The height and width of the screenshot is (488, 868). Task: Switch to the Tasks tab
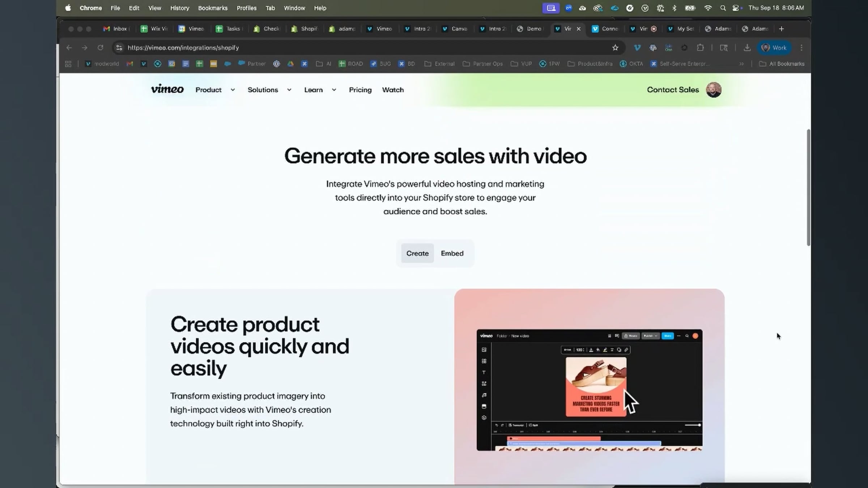coord(229,29)
